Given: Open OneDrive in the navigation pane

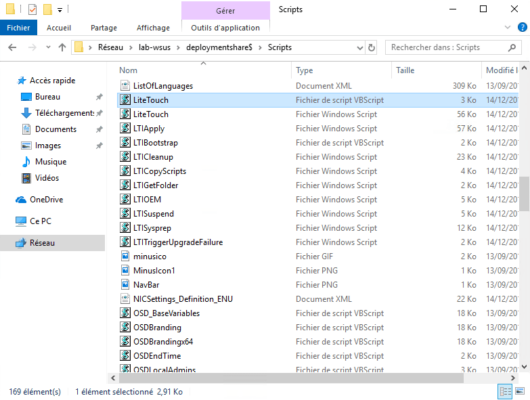Looking at the screenshot, I should click(x=46, y=199).
